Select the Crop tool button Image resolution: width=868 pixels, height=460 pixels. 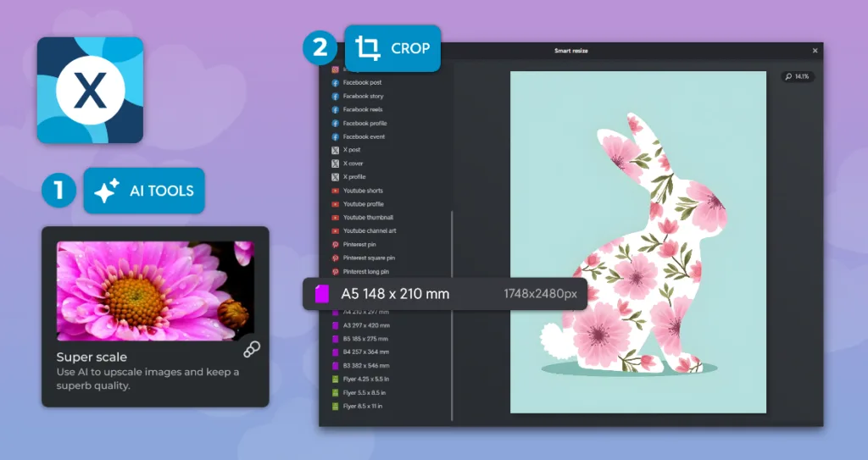click(x=392, y=48)
